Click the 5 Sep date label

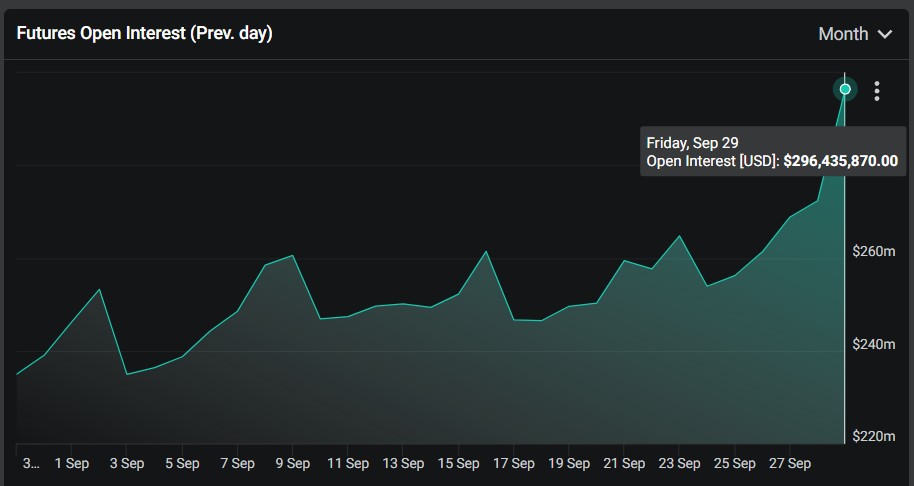point(181,463)
